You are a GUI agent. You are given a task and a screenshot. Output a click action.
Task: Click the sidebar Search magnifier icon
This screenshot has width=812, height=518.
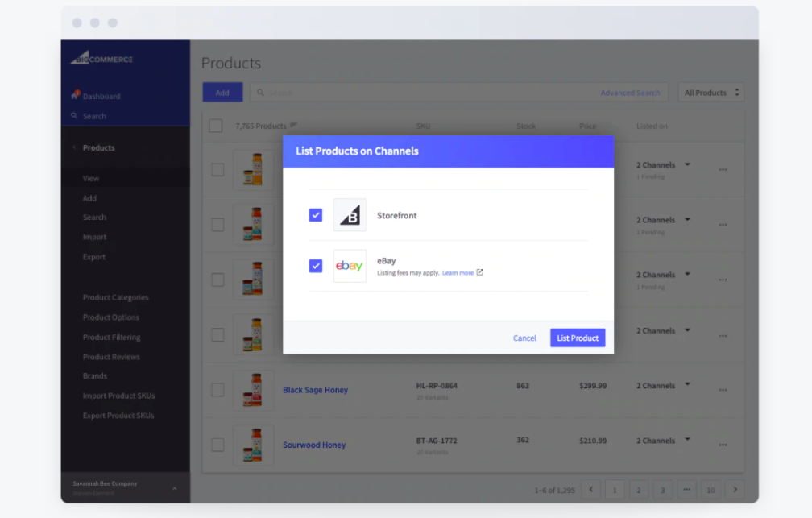(x=74, y=115)
